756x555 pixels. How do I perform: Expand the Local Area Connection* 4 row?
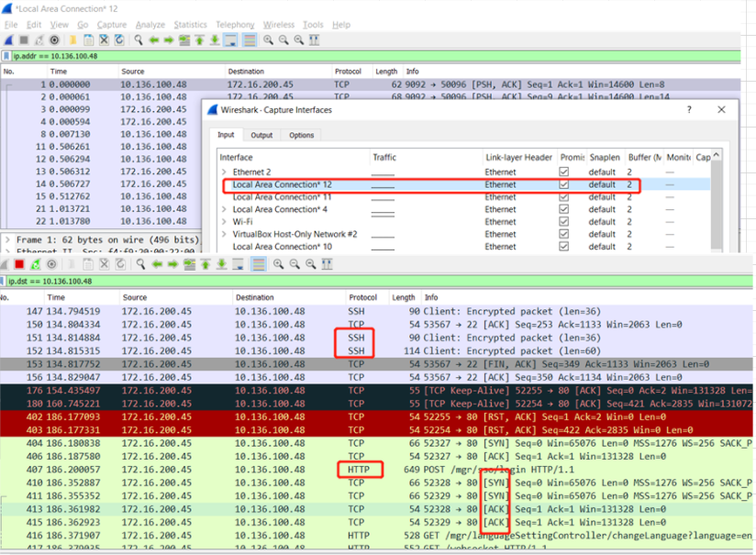(x=224, y=209)
